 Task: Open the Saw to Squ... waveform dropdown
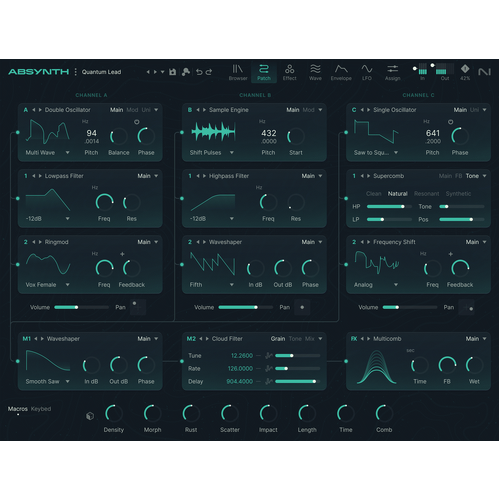[x=376, y=152]
